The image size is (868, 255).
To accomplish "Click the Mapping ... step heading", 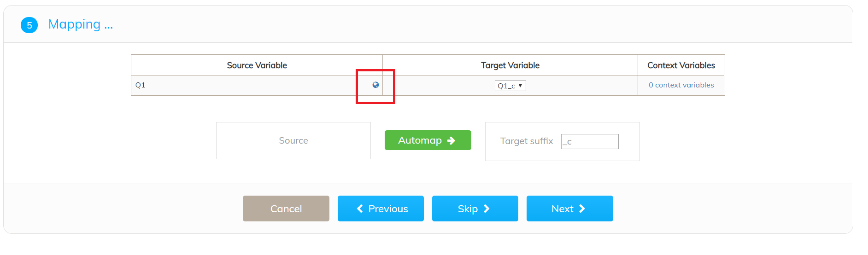I will 81,24.
